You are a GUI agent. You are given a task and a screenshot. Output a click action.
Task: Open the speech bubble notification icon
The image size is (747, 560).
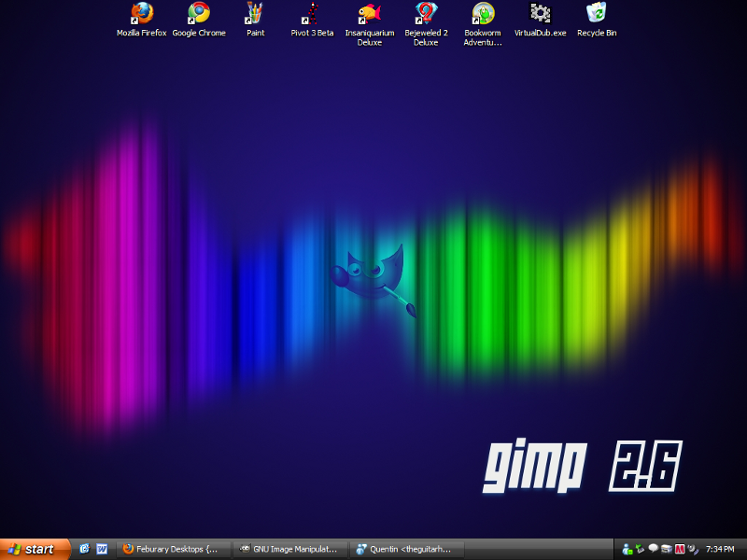coord(654,549)
